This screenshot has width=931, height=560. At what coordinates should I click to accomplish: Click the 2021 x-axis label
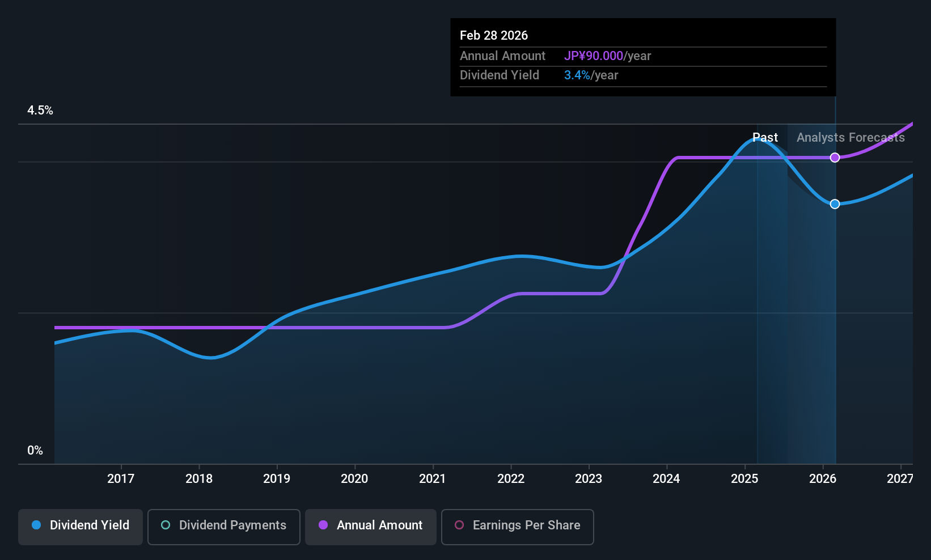[433, 479]
